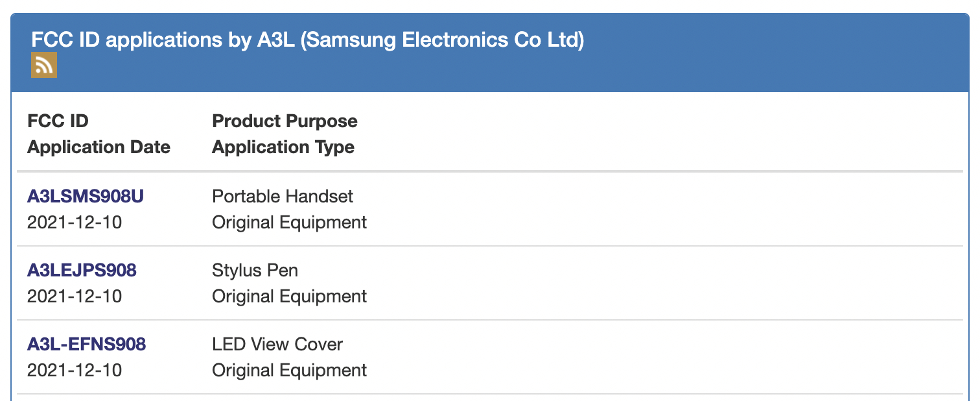Click the 'FCC ID' column header
The image size is (980, 401).
58,121
